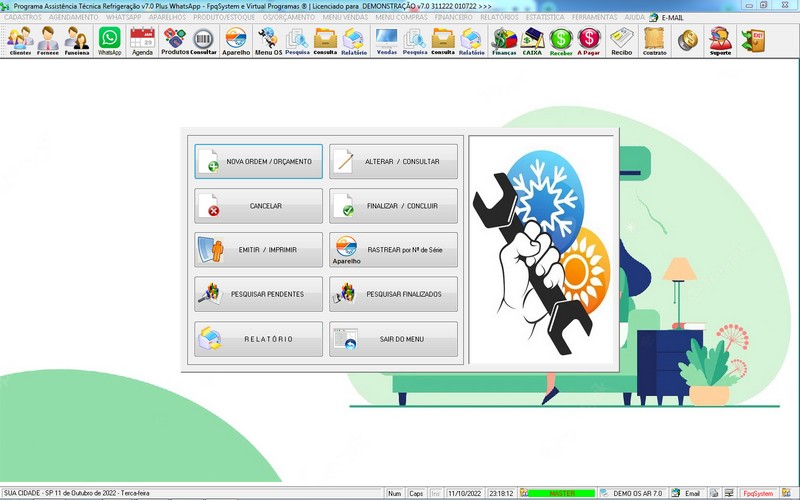This screenshot has width=800, height=500.
Task: Open the ESTATÍSTICA menu
Action: tap(545, 17)
